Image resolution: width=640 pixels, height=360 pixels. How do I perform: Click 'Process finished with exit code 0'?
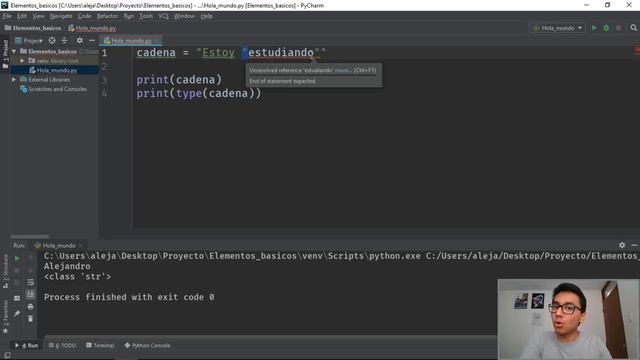tap(129, 297)
